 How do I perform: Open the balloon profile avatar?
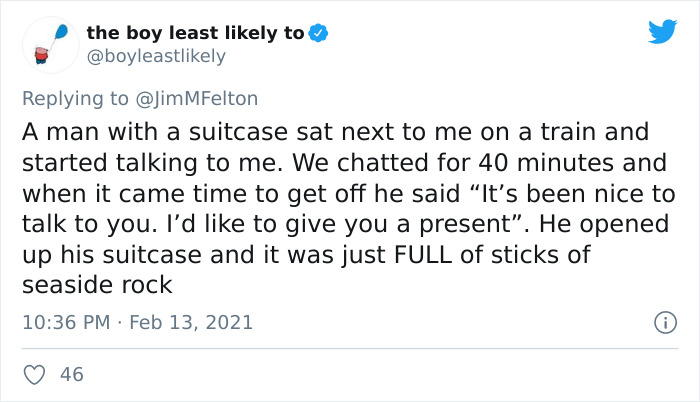(51, 45)
